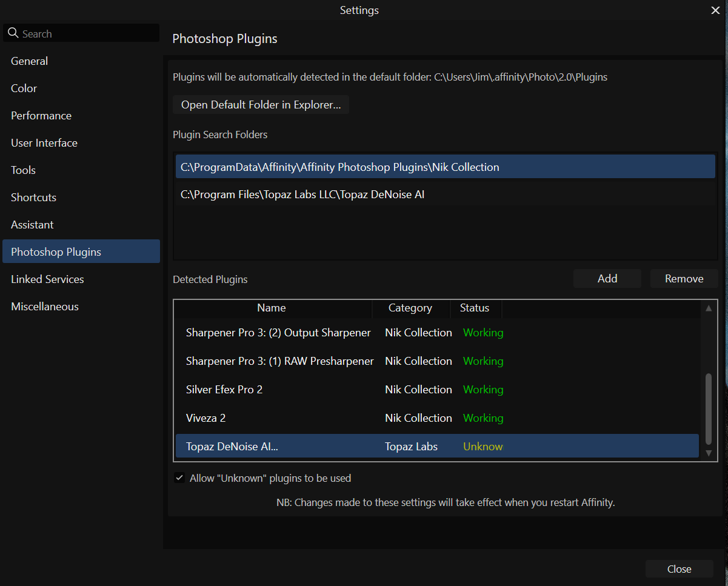
Task: Click Nik Collection category of Silver Efex Pro 2
Action: [x=418, y=390]
